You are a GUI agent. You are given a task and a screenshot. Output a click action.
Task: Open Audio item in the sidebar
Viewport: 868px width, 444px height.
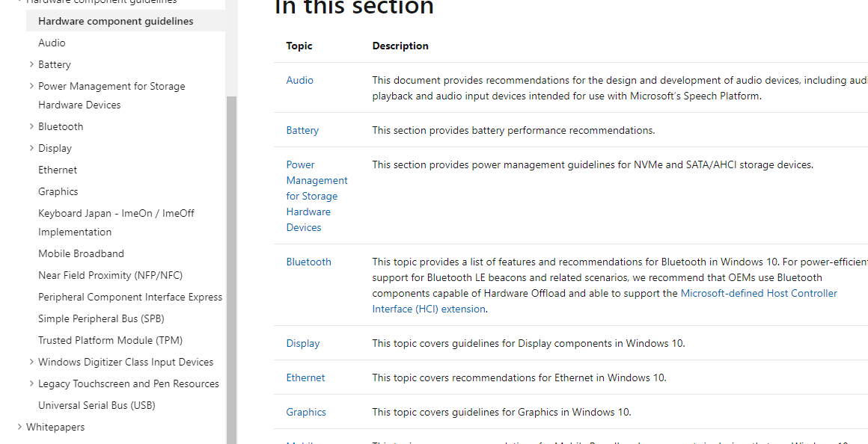[52, 43]
